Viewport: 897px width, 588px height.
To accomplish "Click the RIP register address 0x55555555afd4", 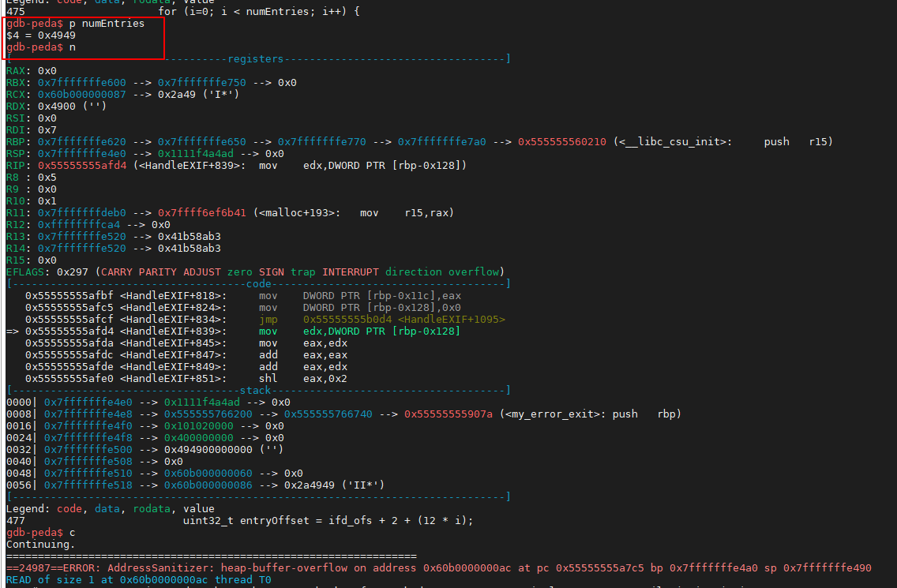I will click(72, 165).
